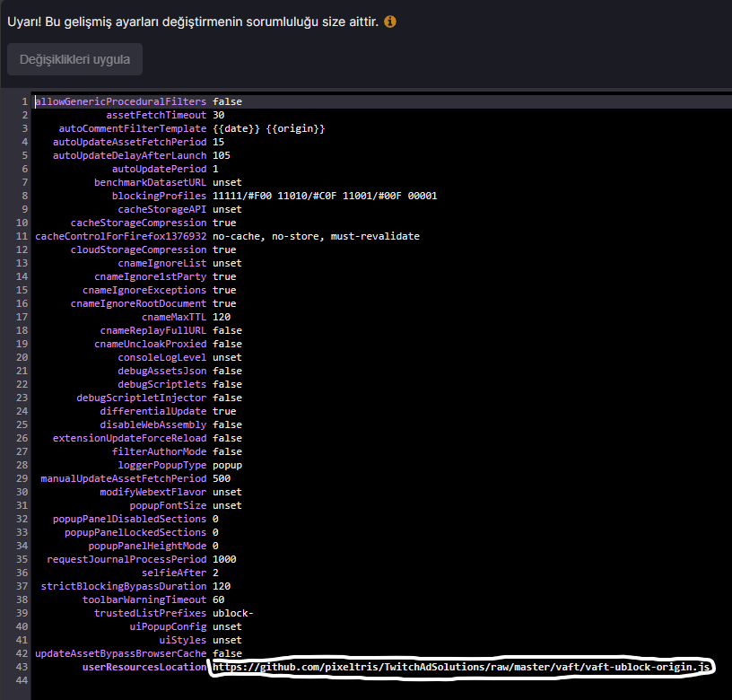Image resolution: width=732 pixels, height=700 pixels.
Task: Click line number 44 in the gutter
Action: click(22, 680)
